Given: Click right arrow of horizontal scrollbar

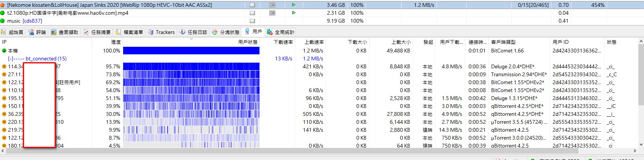Looking at the screenshot, I should pyautogui.click(x=635, y=151).
